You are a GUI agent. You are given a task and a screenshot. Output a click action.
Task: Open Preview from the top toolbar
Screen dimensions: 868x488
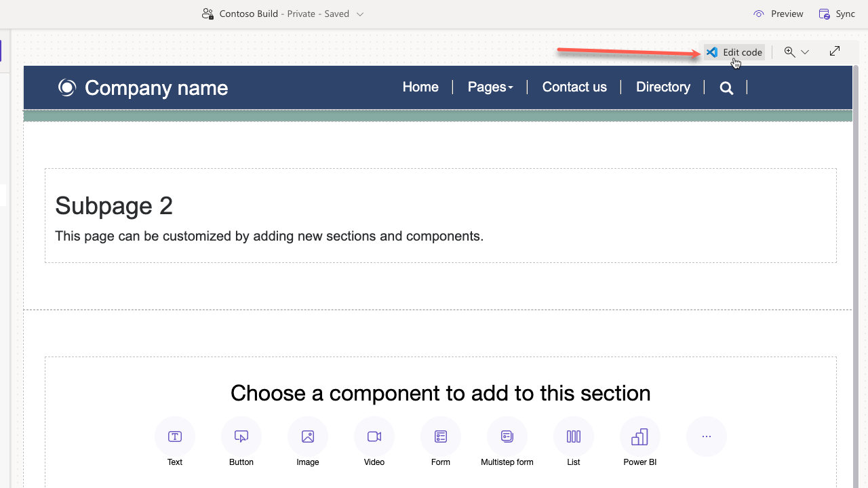[x=778, y=14]
